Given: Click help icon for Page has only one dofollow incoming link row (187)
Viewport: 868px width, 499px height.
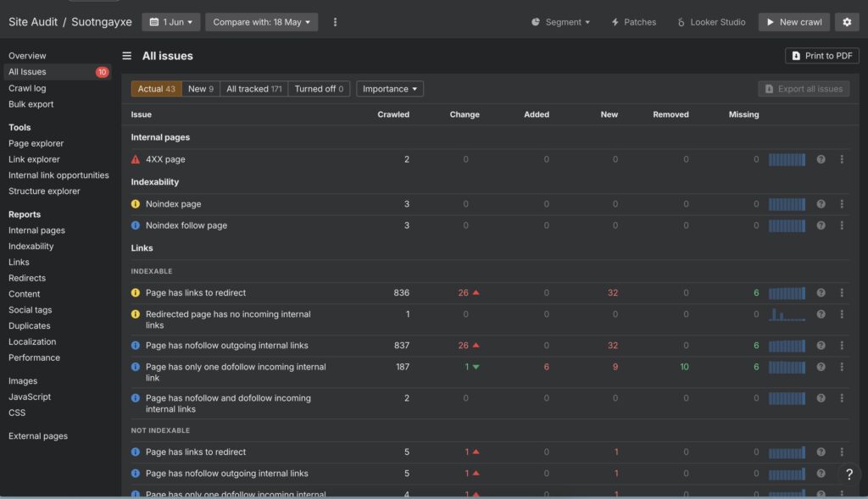Looking at the screenshot, I should [x=821, y=367].
